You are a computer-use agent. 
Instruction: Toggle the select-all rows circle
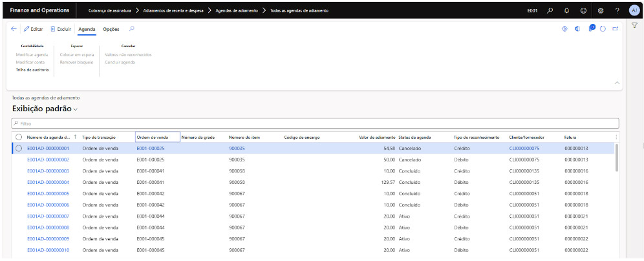click(x=19, y=137)
